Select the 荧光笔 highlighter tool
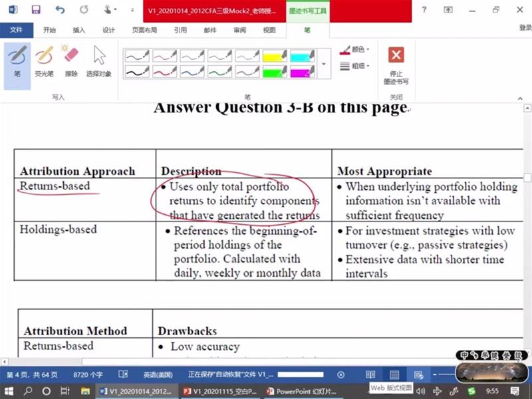Viewport: 532px width, 399px height. click(x=44, y=62)
